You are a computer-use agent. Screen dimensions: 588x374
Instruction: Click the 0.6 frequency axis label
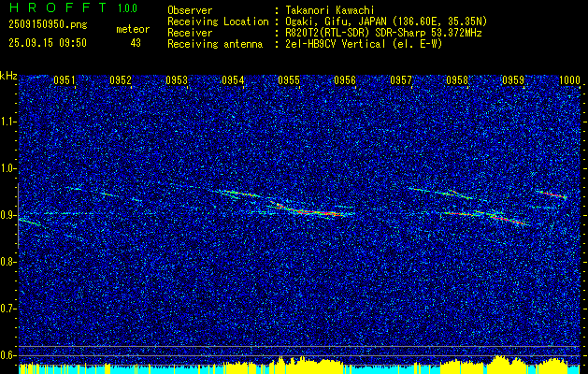(x=8, y=355)
